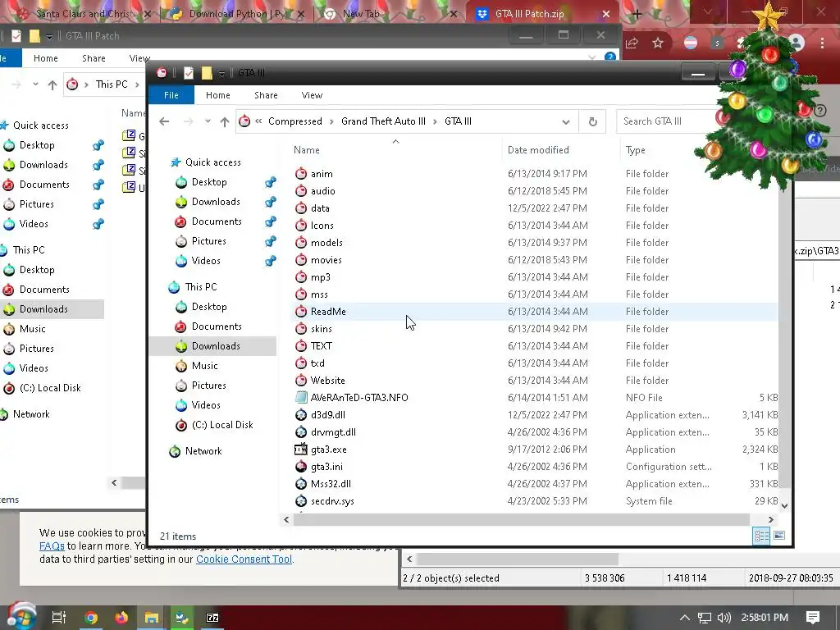This screenshot has width=840, height=630.
Task: Select the mp3 folder icon
Action: (301, 277)
